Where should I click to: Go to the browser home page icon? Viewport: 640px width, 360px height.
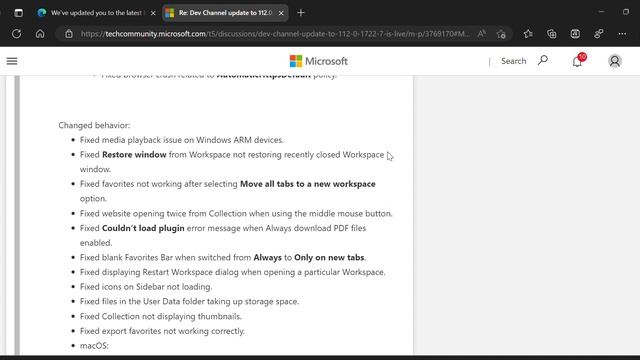(x=40, y=34)
